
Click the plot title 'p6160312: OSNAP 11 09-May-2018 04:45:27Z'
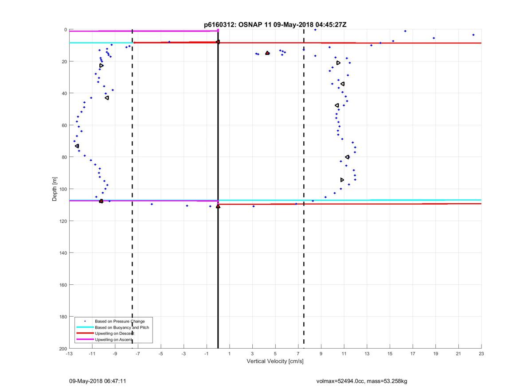275,25
